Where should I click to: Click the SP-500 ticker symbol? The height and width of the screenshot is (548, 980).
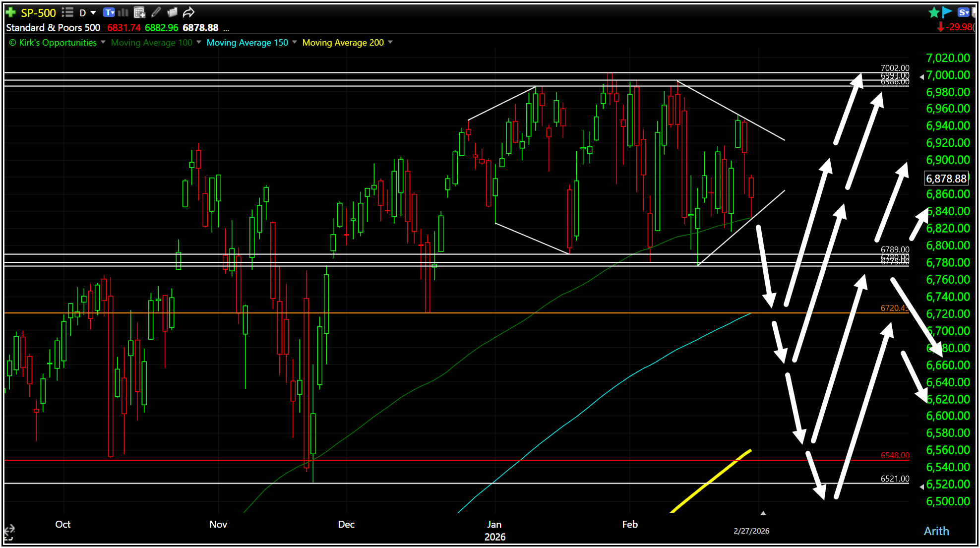tap(38, 13)
